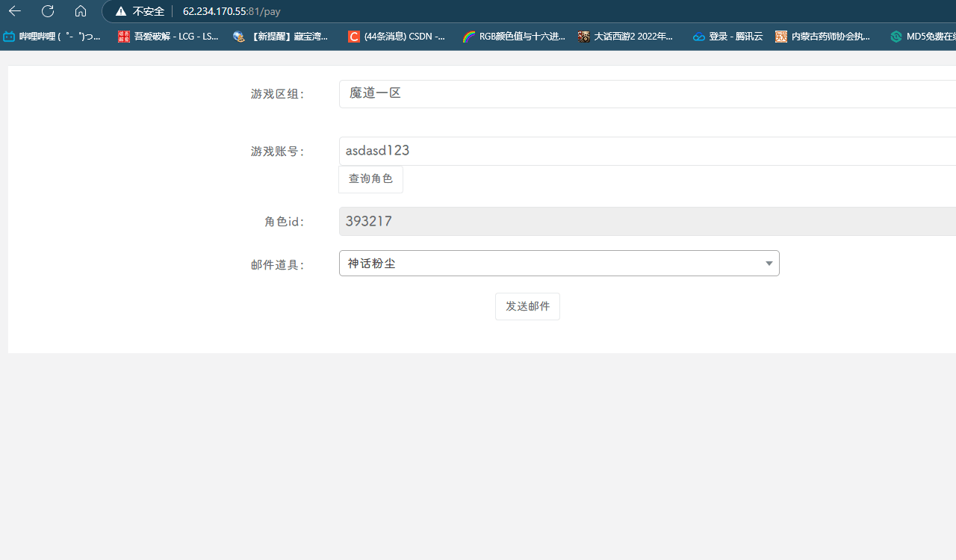The image size is (956, 560).
Task: Open the 藏宝湾 新提醒 bookmark
Action: click(x=282, y=36)
